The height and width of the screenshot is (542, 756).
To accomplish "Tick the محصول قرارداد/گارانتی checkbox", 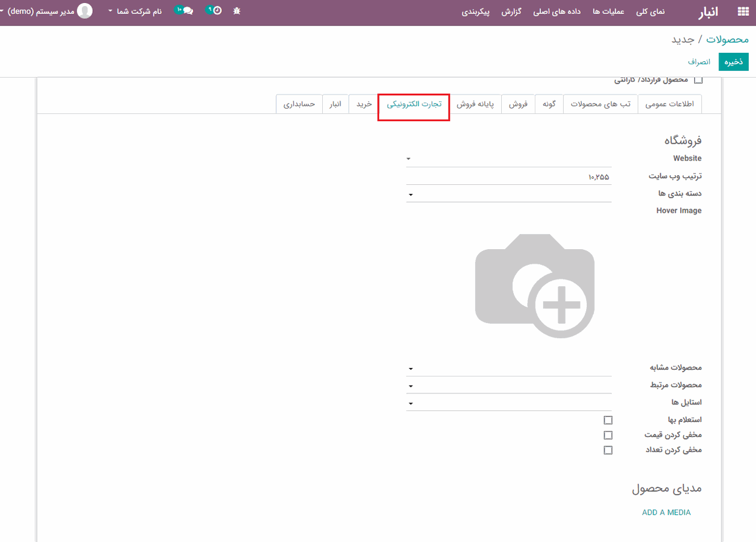I will click(x=698, y=80).
